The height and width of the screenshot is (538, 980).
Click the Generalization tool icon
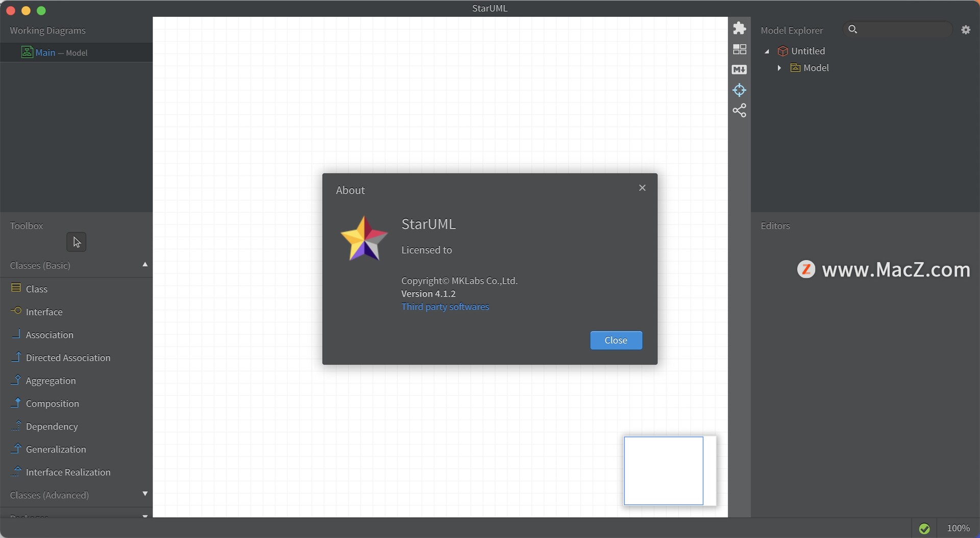point(16,448)
